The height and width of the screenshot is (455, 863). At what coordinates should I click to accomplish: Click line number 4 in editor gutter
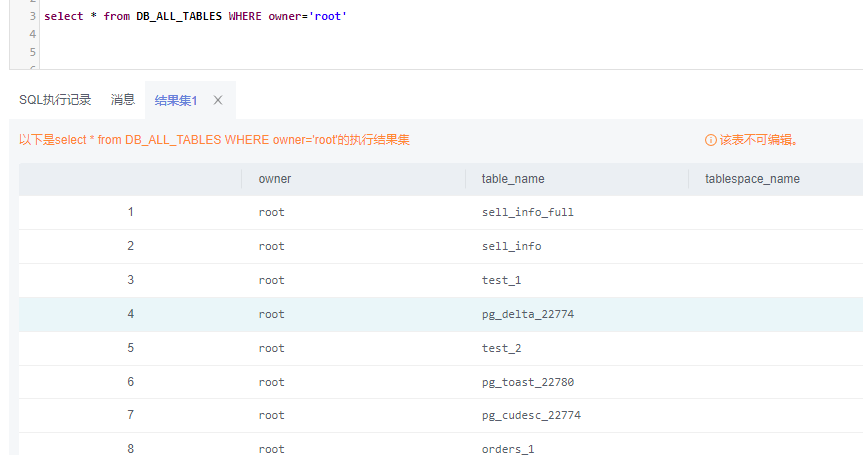point(32,34)
